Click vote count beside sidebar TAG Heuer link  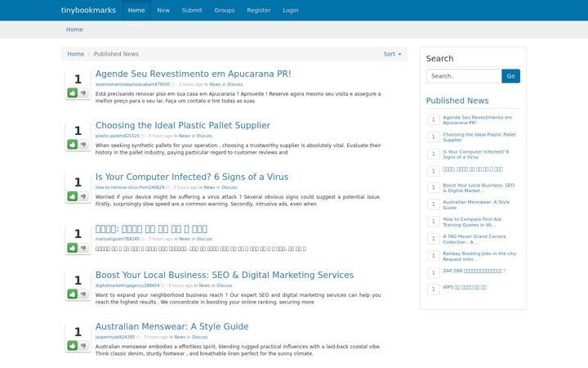(434, 239)
